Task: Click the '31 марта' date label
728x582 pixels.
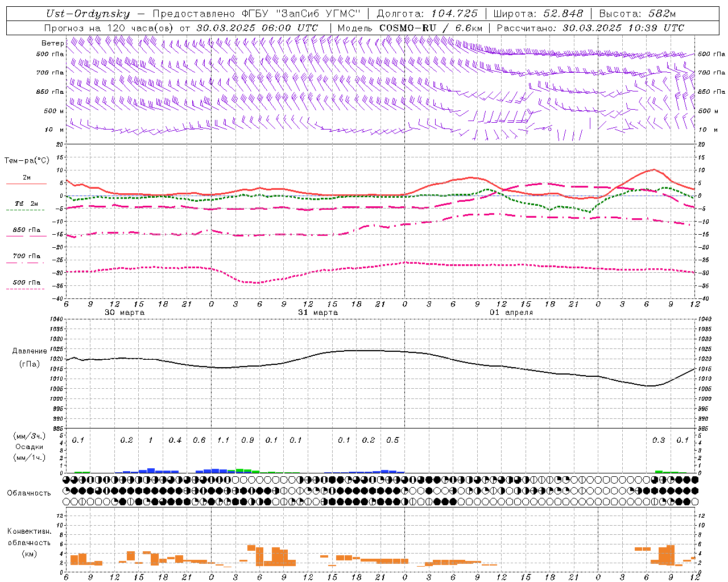Action: 318,313
